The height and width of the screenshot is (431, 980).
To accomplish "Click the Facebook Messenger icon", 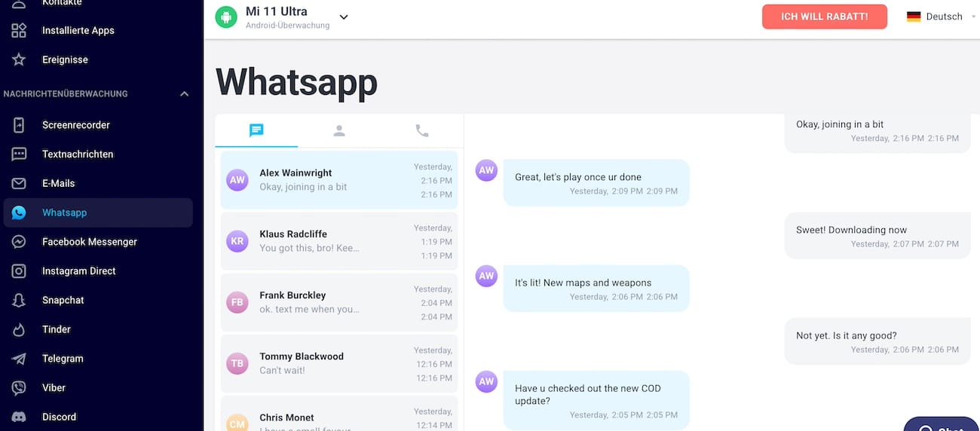I will pos(19,242).
